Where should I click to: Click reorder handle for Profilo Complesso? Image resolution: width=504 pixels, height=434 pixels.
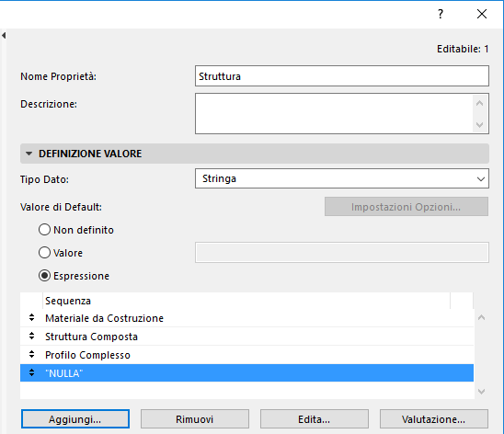(x=31, y=354)
